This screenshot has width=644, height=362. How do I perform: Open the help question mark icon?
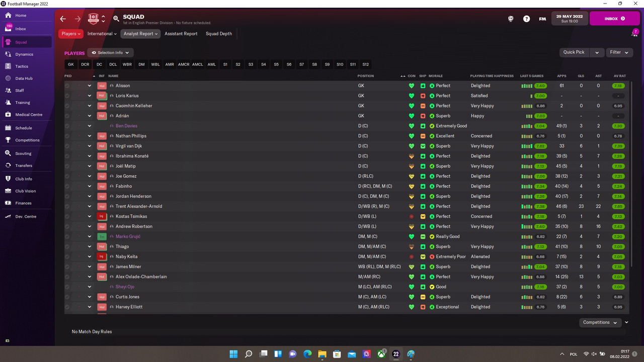[x=526, y=19]
